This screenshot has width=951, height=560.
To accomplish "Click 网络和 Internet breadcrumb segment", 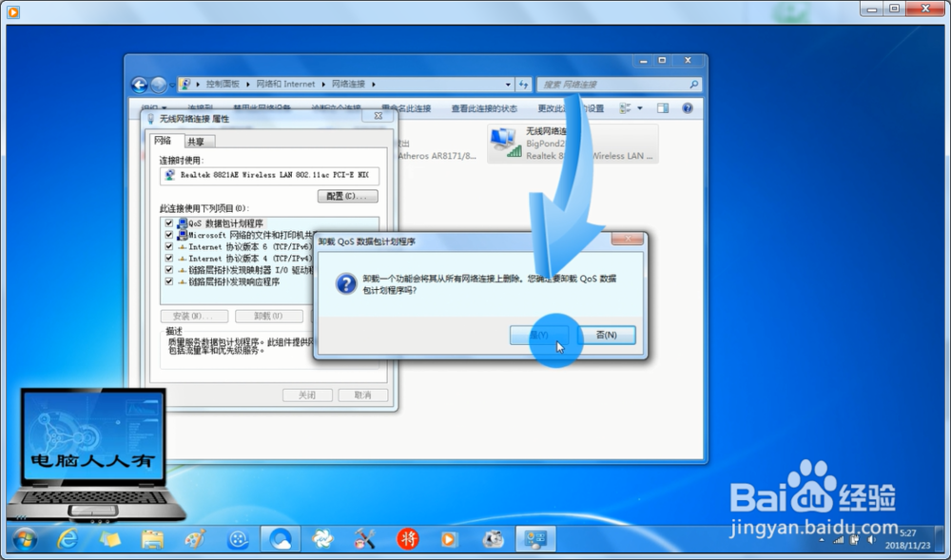I will pyautogui.click(x=285, y=85).
